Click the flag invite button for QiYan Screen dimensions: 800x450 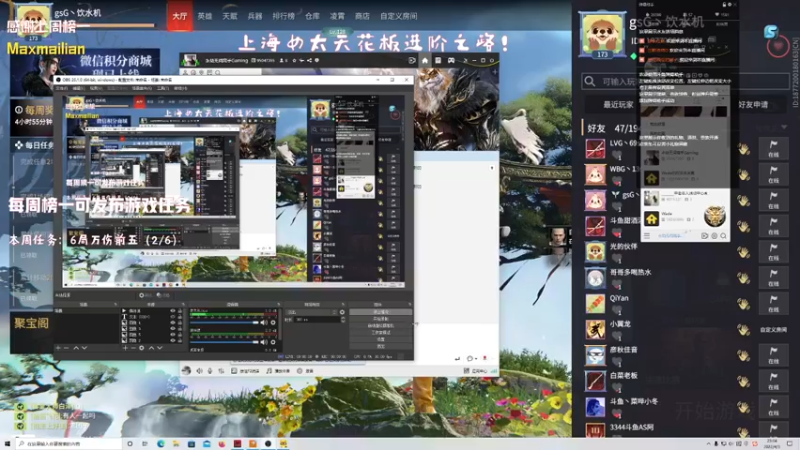773,304
